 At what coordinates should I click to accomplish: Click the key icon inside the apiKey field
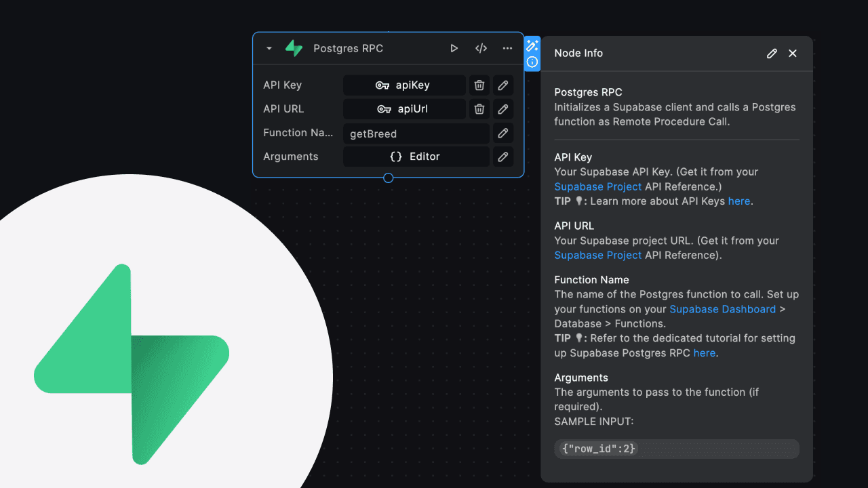click(x=384, y=85)
